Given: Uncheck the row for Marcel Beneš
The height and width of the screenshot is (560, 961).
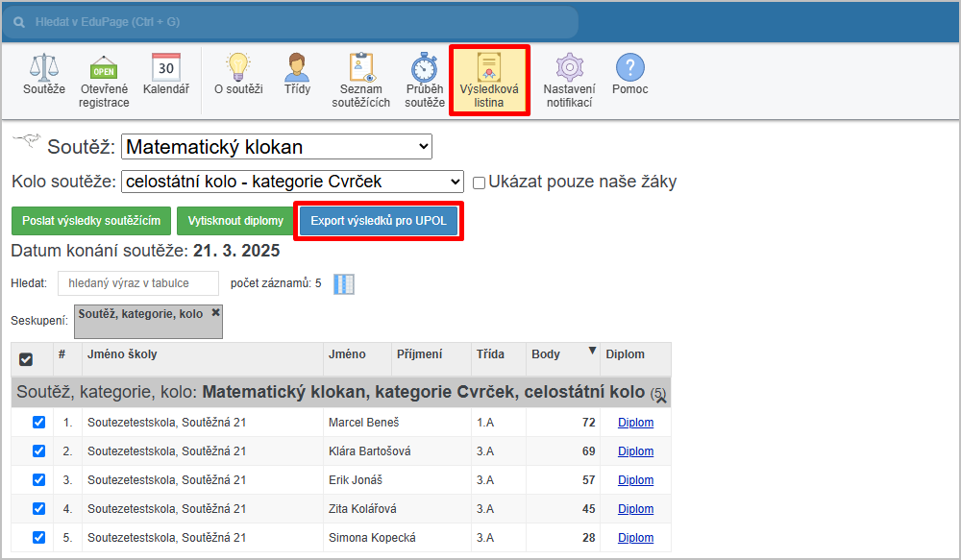Looking at the screenshot, I should 38,423.
